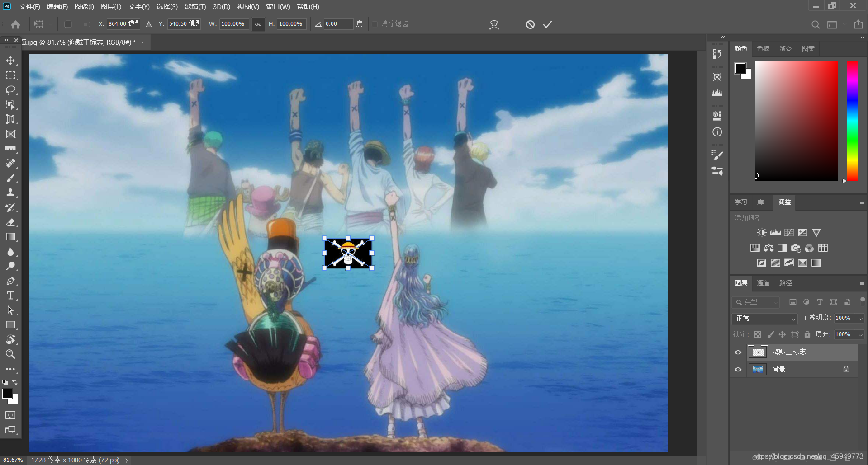The width and height of the screenshot is (868, 465).
Task: Open the 库 tab
Action: tap(761, 202)
